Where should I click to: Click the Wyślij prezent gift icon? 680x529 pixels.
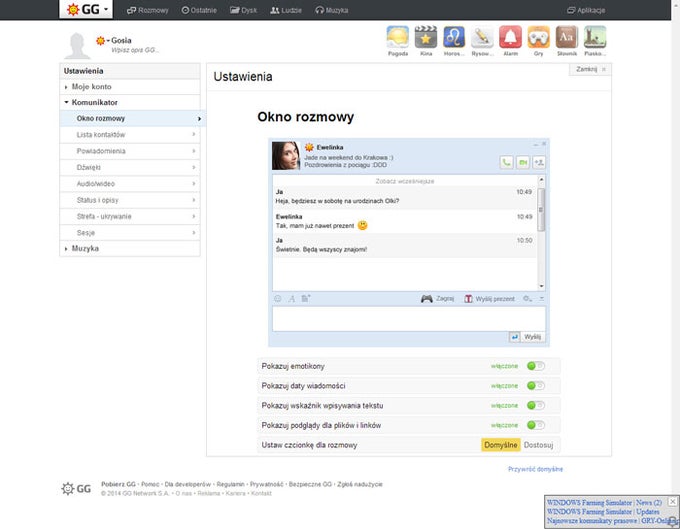point(468,298)
